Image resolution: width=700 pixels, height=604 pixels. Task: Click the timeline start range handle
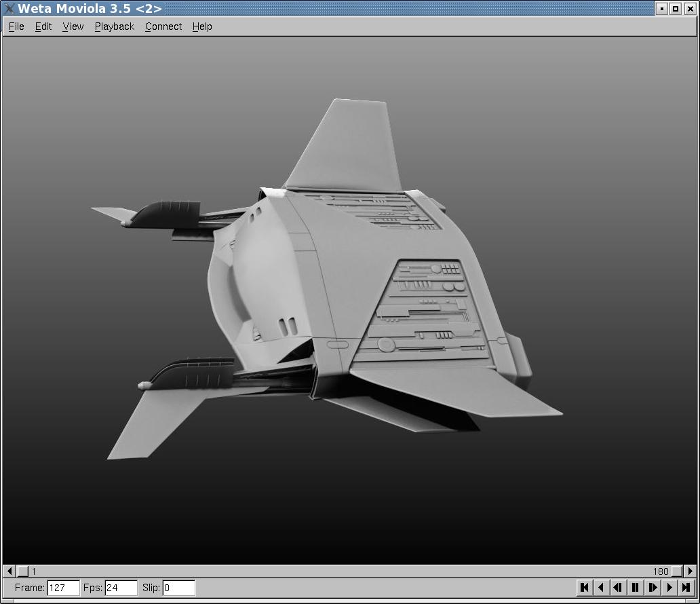tap(23, 571)
